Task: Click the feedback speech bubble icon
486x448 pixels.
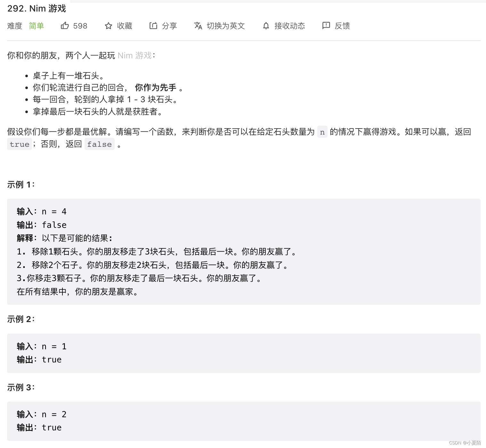Action: pyautogui.click(x=326, y=26)
